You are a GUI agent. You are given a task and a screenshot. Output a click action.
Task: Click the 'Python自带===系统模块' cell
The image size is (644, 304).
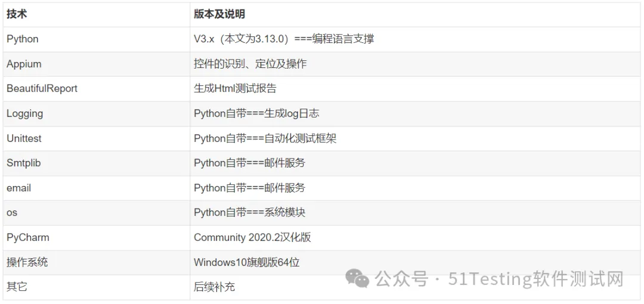(415, 213)
